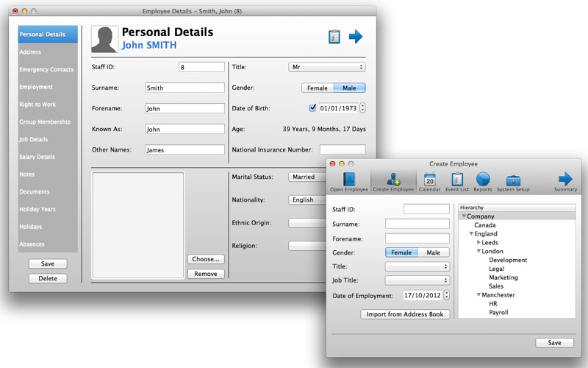Click empty Staff ID field in Create Employee
The width and height of the screenshot is (588, 368).
[x=426, y=209]
